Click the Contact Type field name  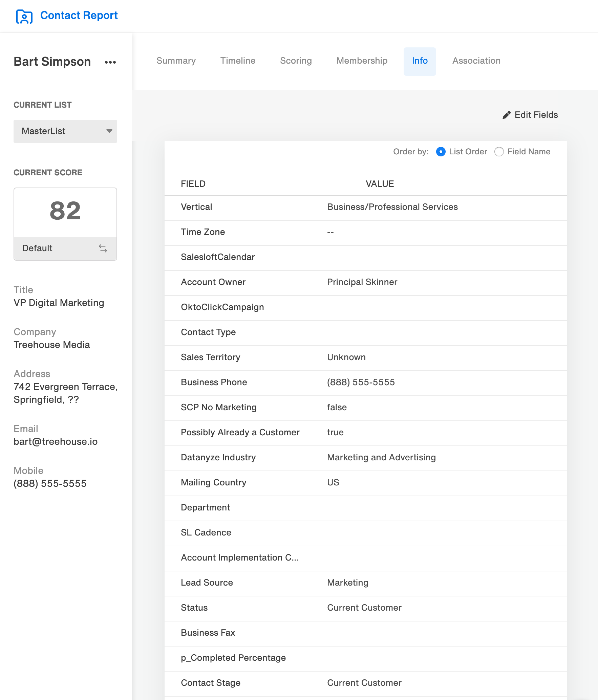coord(208,332)
